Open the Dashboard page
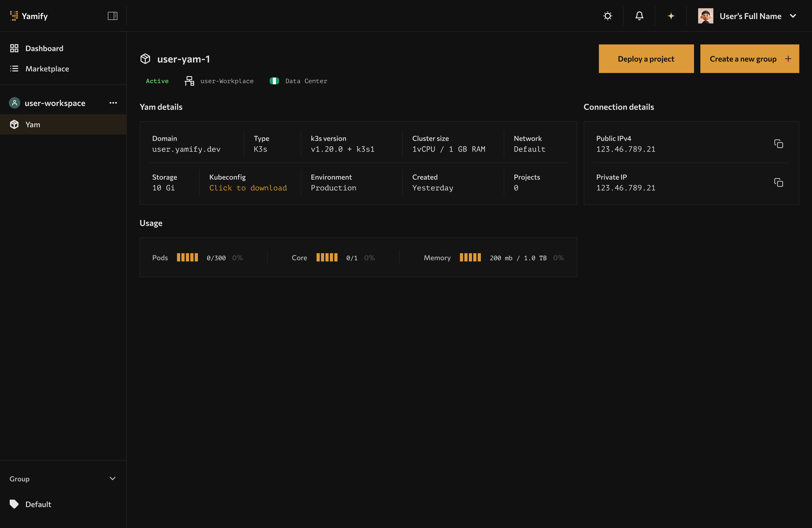Screen dimensions: 812x528 44,48
